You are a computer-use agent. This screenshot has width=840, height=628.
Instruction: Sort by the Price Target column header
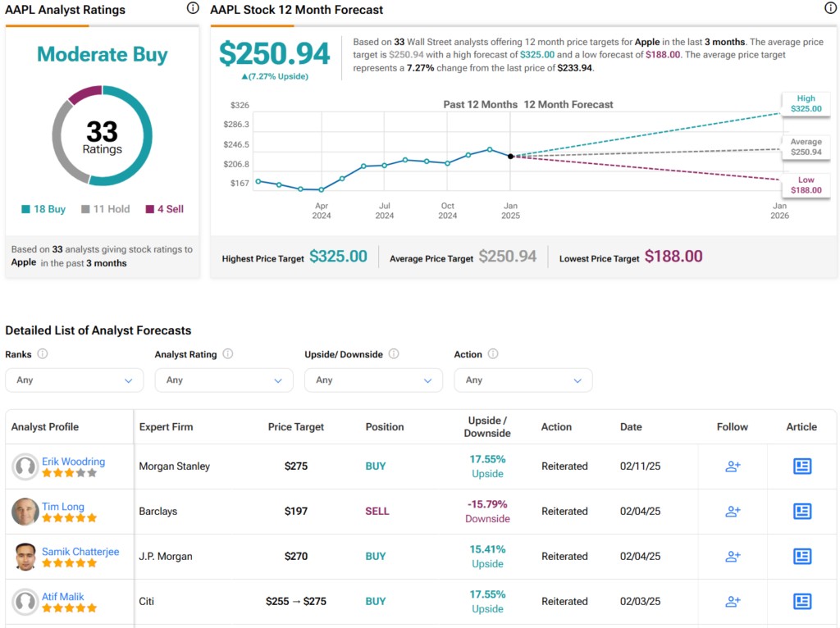coord(295,427)
